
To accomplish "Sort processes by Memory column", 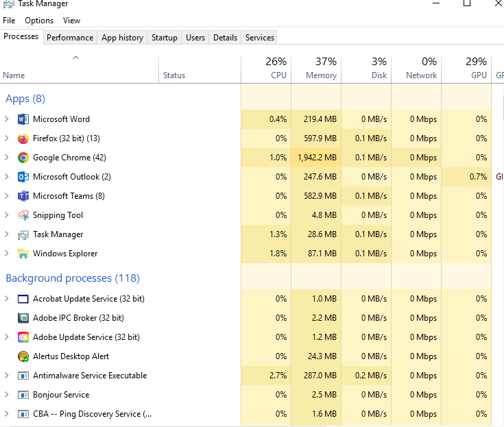I will point(316,69).
